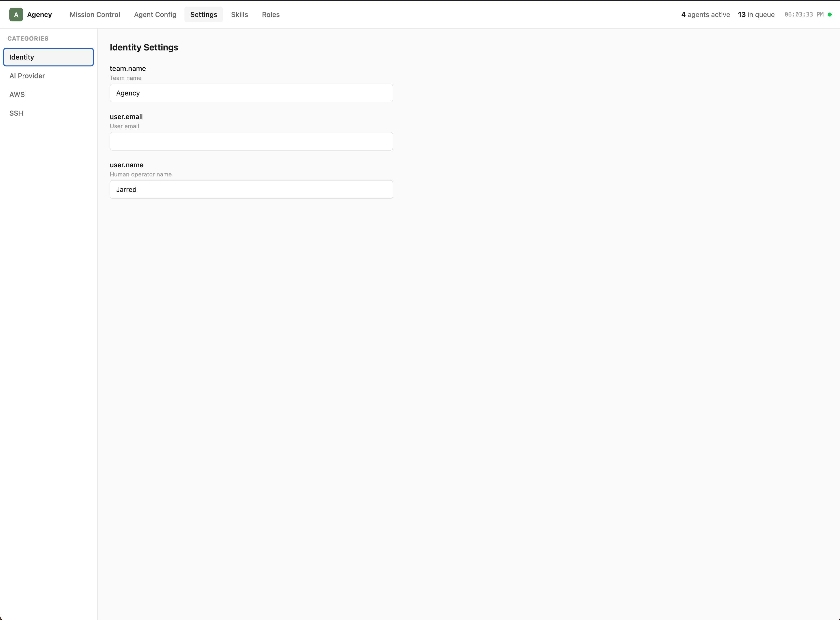840x620 pixels.
Task: Select the Identity category
Action: tap(48, 57)
